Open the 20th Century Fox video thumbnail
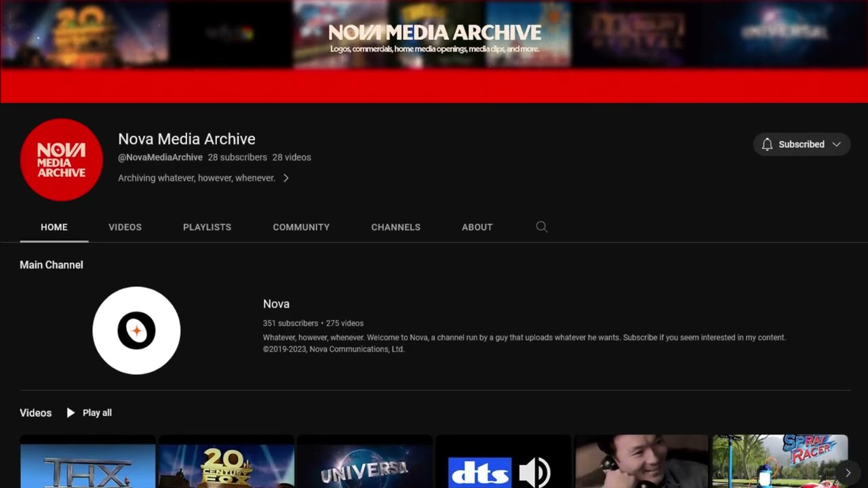Screen dimensions: 868x488 click(226, 462)
